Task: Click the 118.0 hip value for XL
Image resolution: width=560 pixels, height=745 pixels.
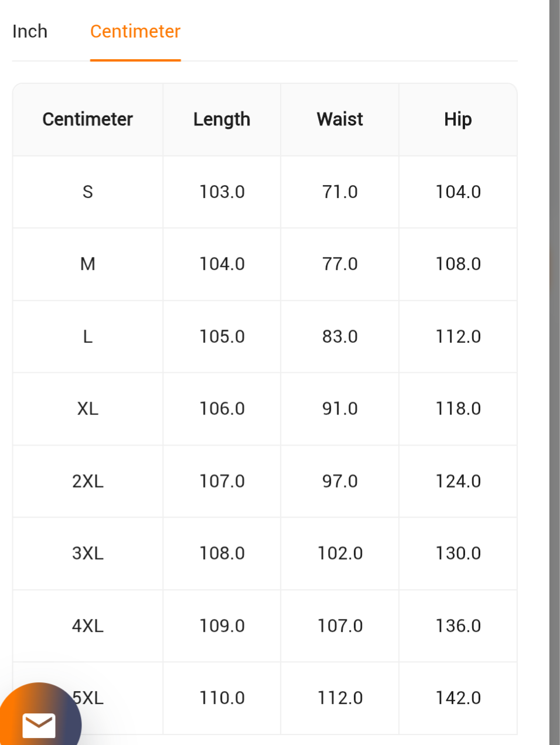Action: [457, 409]
